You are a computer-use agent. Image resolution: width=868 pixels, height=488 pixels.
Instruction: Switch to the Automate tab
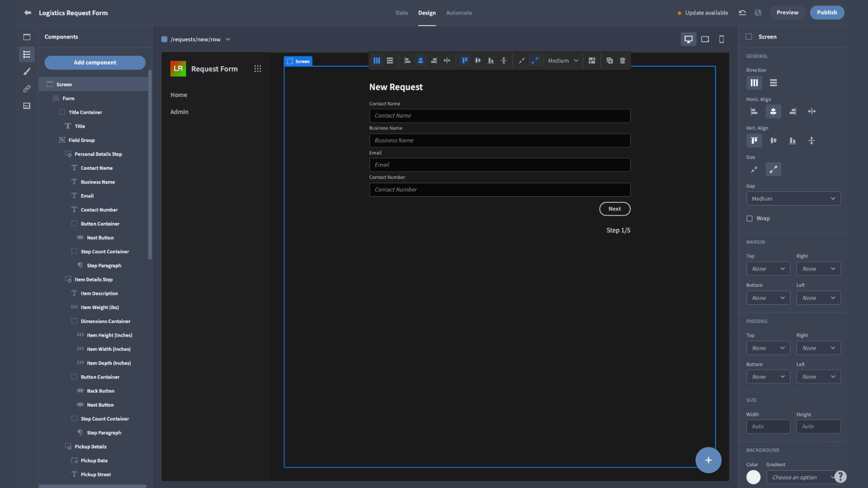(x=459, y=13)
